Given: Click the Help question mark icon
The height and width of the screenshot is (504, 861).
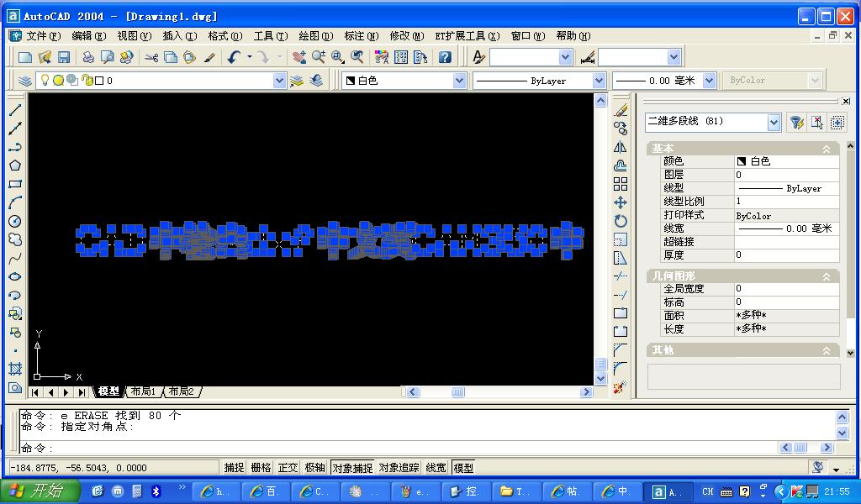Looking at the screenshot, I should coord(445,57).
